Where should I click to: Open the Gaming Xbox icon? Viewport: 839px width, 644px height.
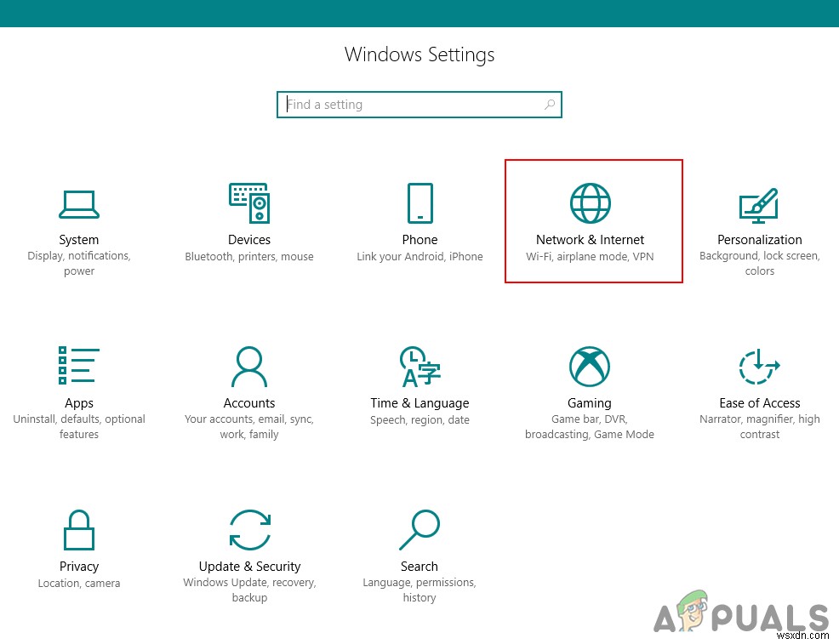coord(590,367)
